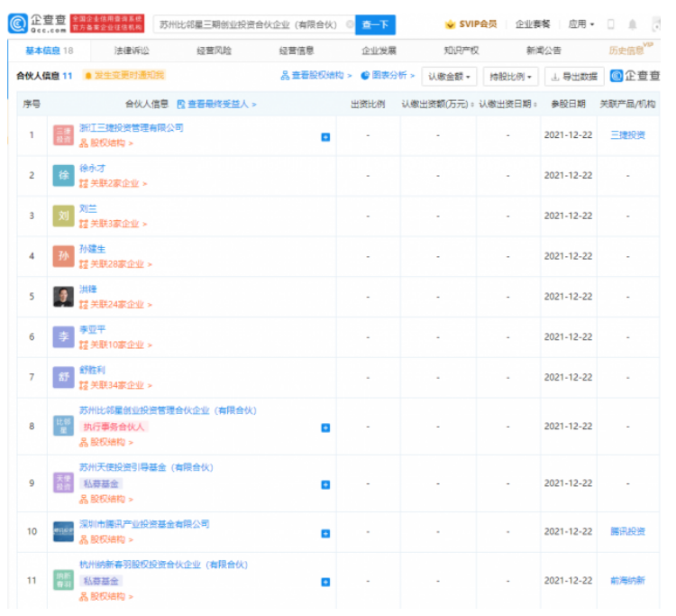Open 关联10家企业 under 李亚平
The width and height of the screenshot is (676, 616).
pyautogui.click(x=115, y=345)
